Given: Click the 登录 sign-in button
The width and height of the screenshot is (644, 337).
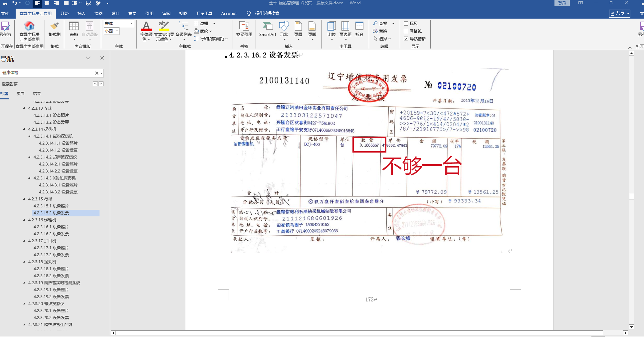Looking at the screenshot, I should pos(562,3).
